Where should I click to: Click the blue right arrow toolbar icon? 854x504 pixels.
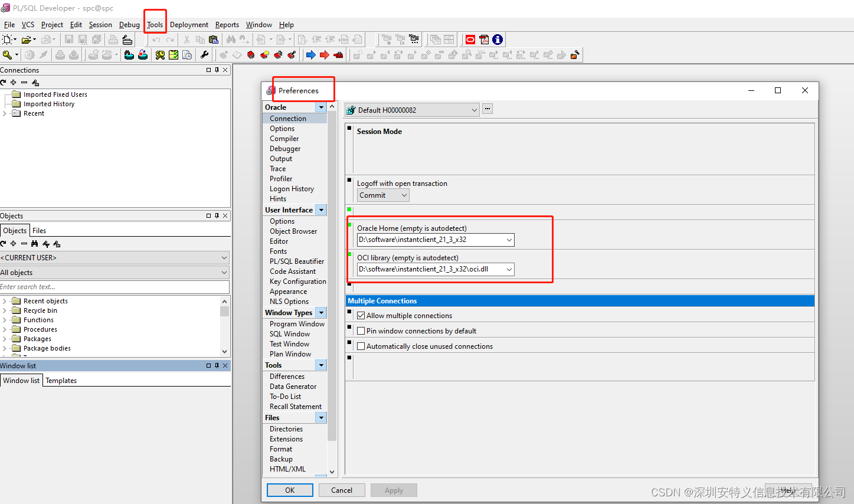(x=310, y=55)
